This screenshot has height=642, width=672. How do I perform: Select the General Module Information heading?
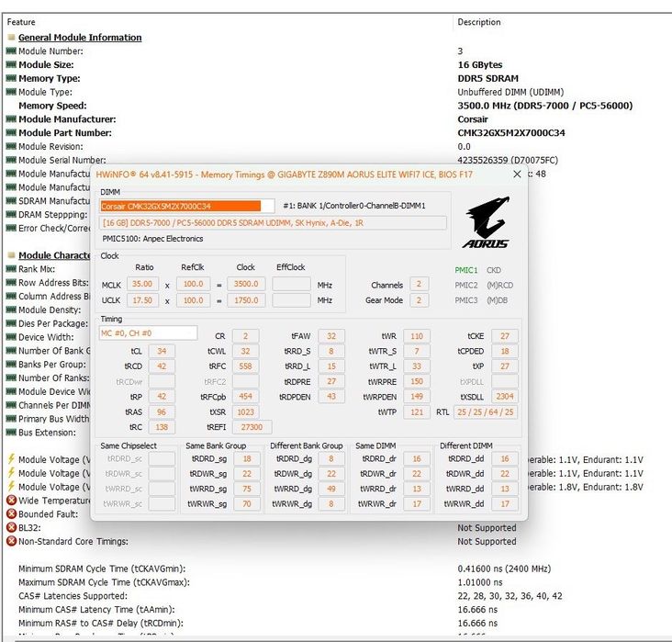pos(80,38)
